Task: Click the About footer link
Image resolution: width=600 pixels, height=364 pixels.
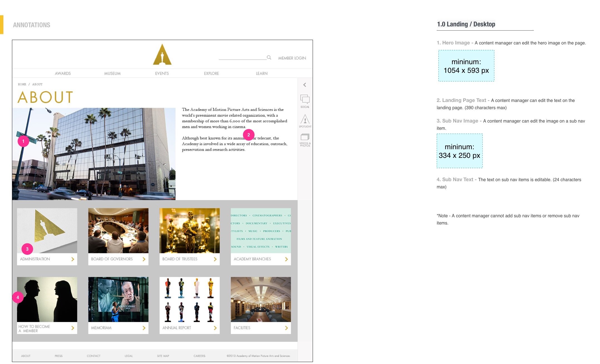Action: point(26,356)
